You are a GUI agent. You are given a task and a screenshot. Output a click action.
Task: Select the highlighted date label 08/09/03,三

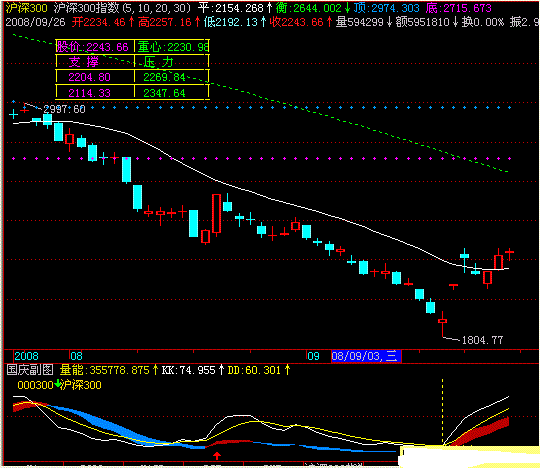point(366,356)
